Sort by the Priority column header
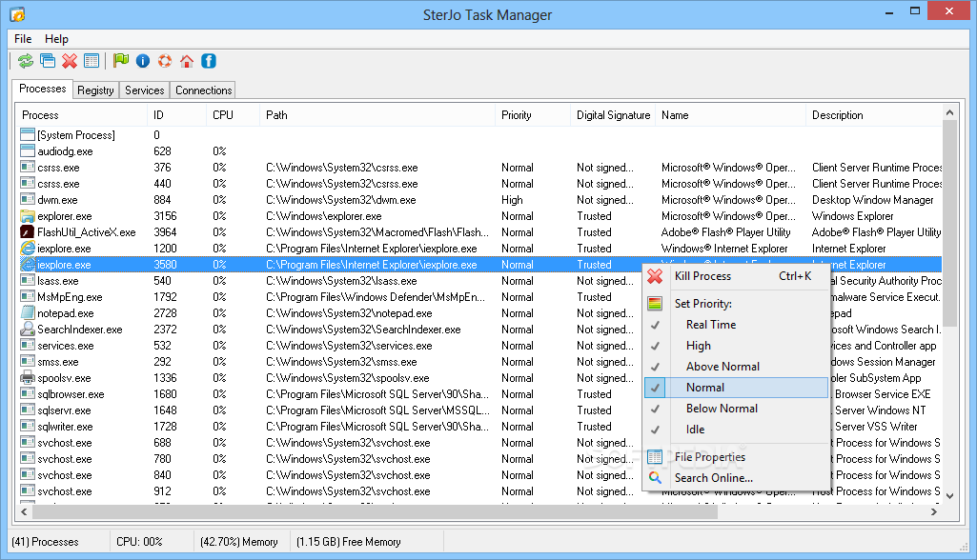The image size is (977, 560). (532, 115)
